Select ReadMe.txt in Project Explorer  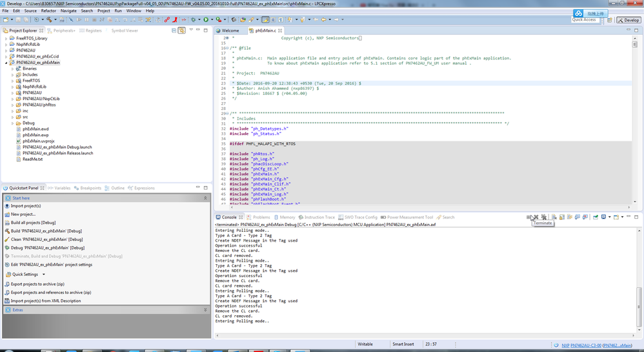[x=32, y=159]
